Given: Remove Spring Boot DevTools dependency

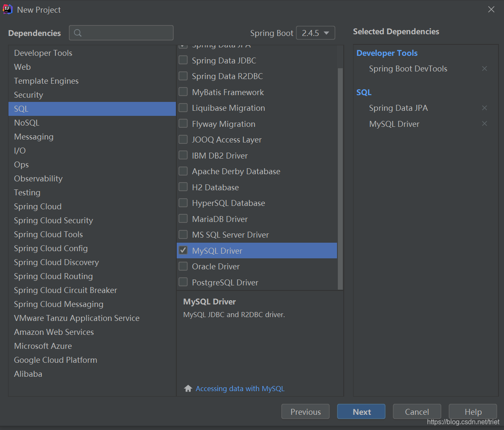Looking at the screenshot, I should click(x=485, y=68).
